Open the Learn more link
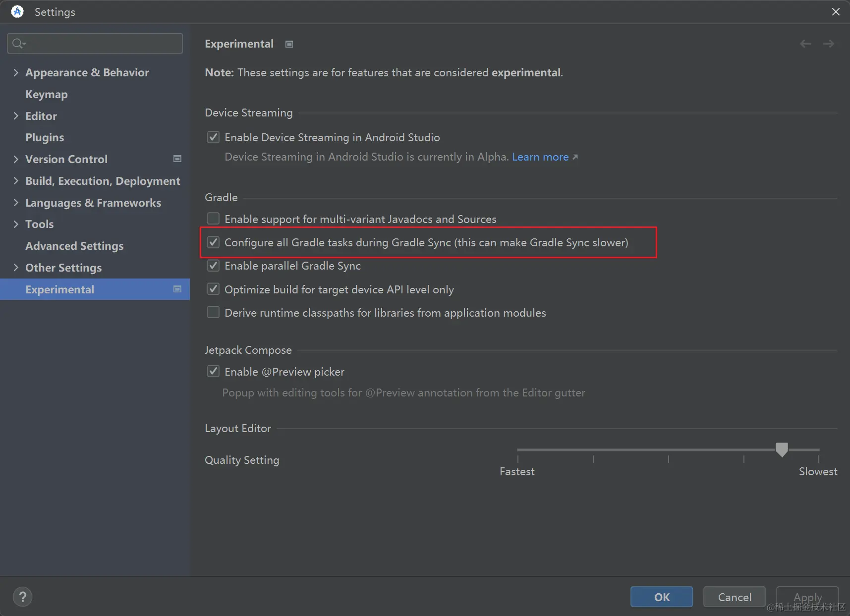The image size is (850, 616). 540,157
